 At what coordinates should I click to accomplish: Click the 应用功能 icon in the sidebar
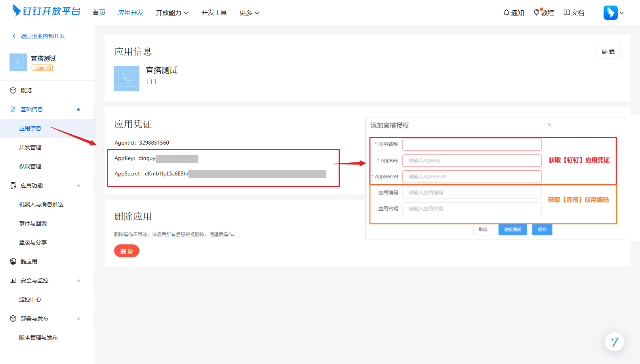(x=13, y=185)
